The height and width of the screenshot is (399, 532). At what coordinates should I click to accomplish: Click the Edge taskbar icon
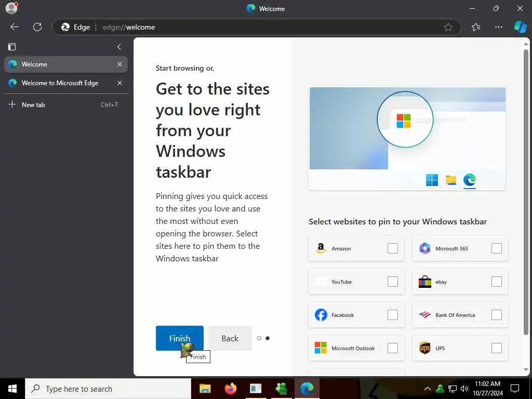[x=307, y=389]
